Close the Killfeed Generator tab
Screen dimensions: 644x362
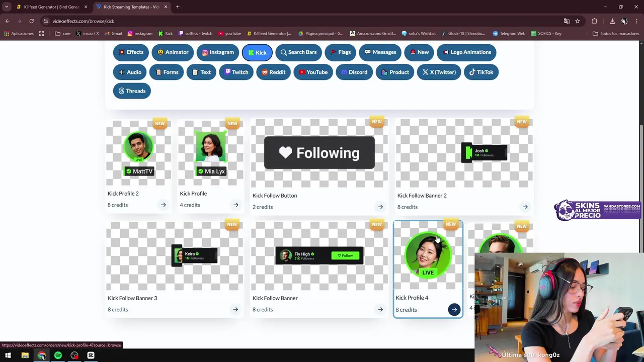[86, 7]
